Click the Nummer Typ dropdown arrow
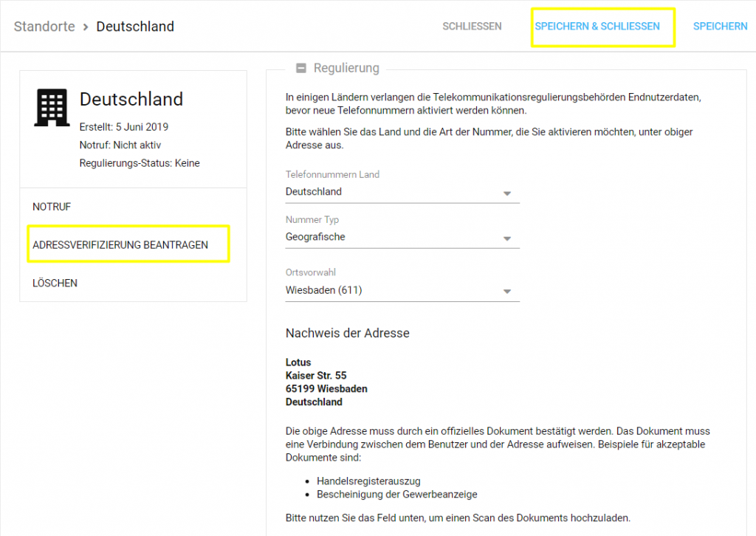The image size is (756, 536). coord(506,238)
